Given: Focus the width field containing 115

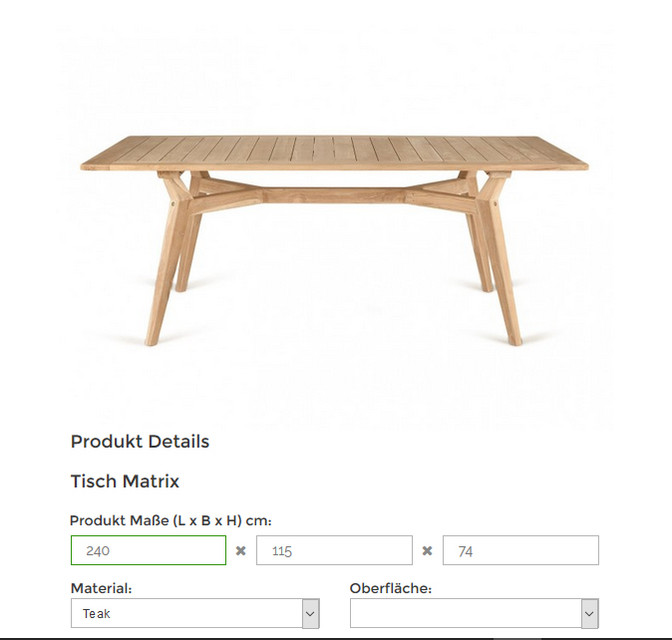Looking at the screenshot, I should point(334,550).
